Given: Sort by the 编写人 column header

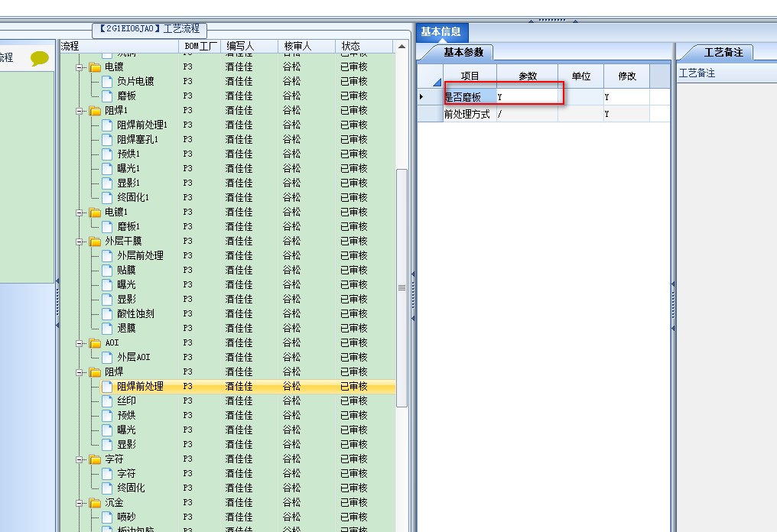Looking at the screenshot, I should point(249,46).
